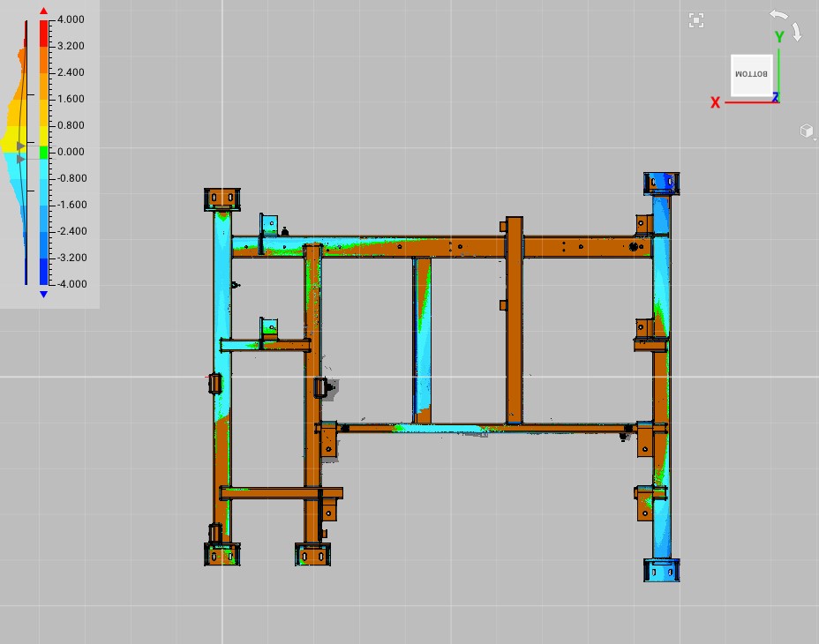The width and height of the screenshot is (819, 644).
Task: Select upper gray tolerance marker on histogram
Action: (x=20, y=146)
